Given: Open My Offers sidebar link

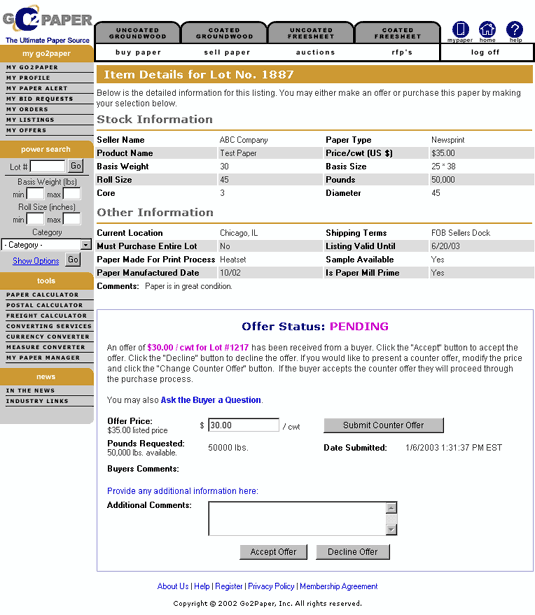Looking at the screenshot, I should tap(26, 130).
